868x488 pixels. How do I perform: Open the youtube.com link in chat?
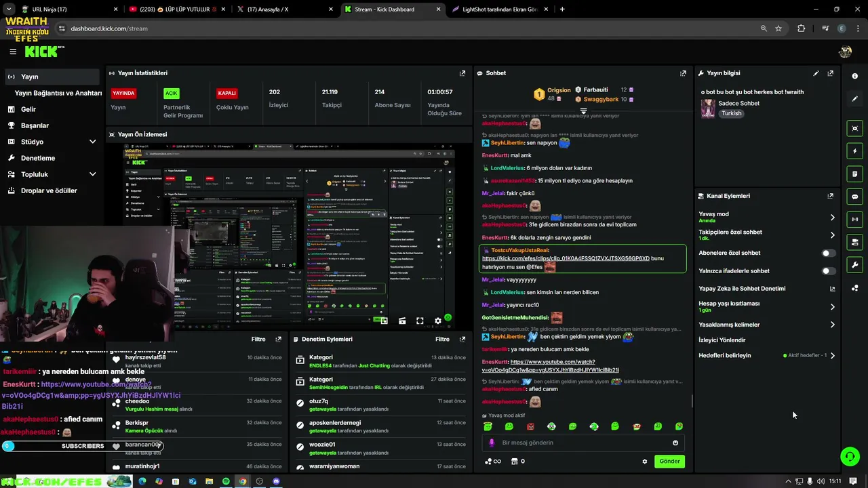click(x=551, y=366)
